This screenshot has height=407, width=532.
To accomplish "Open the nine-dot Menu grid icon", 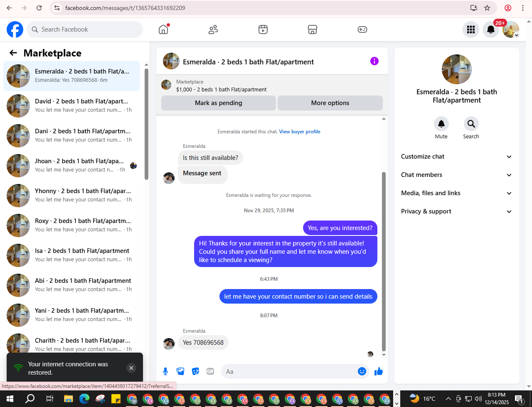I will tap(471, 29).
